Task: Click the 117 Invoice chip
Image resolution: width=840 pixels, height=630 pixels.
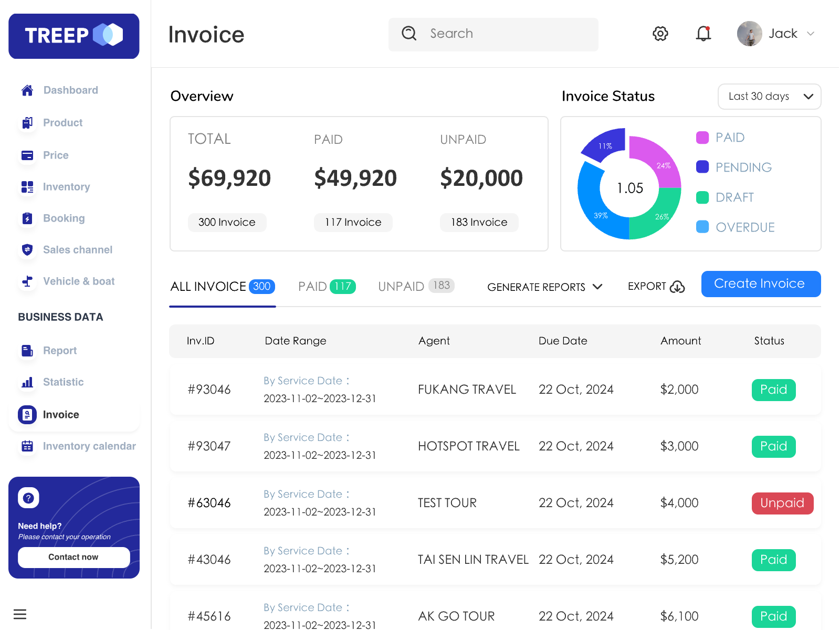Action: [x=353, y=223]
